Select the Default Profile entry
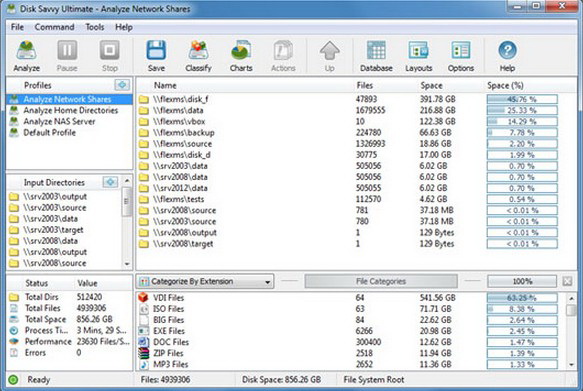583x391 pixels. [69, 133]
